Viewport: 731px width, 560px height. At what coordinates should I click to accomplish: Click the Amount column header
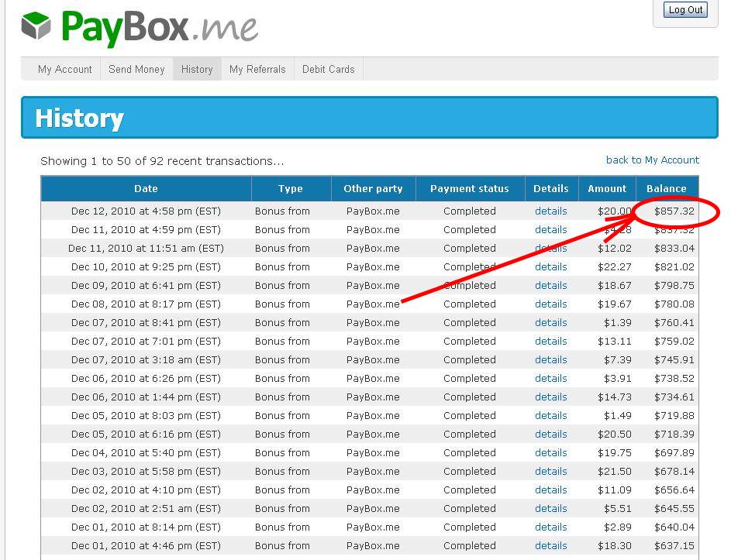(607, 188)
